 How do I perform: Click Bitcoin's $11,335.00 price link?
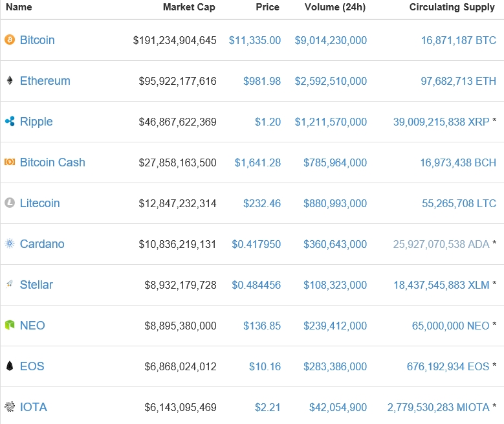255,40
